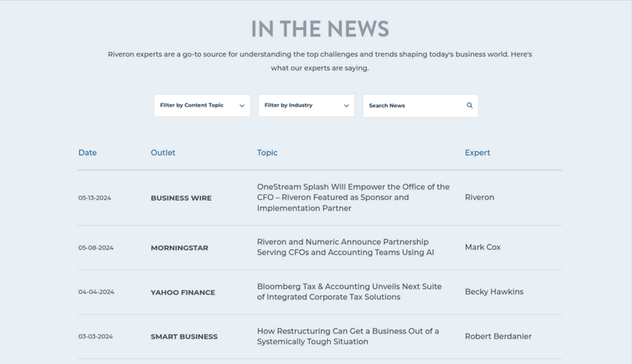This screenshot has height=364, width=632.
Task: Select the Topic column header
Action: pos(267,152)
